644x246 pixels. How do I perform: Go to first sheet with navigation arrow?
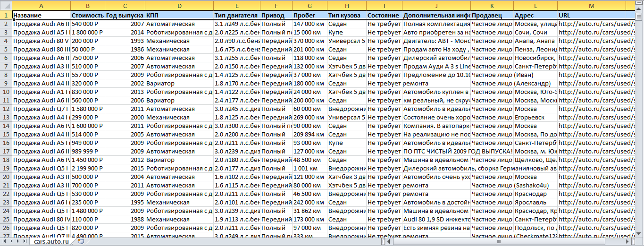tap(5, 241)
